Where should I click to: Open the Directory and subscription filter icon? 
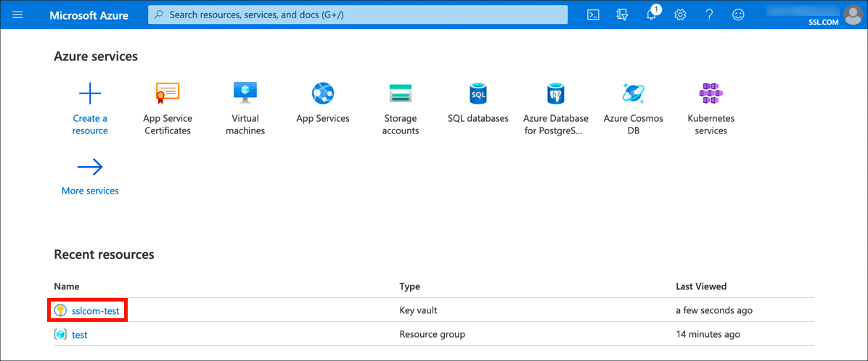coord(621,14)
